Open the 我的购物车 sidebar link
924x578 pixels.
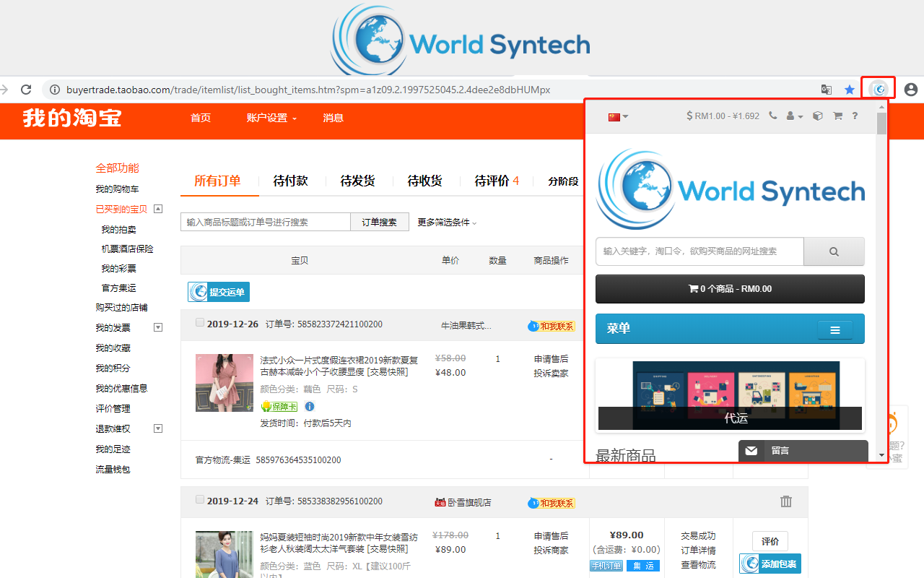[117, 189]
